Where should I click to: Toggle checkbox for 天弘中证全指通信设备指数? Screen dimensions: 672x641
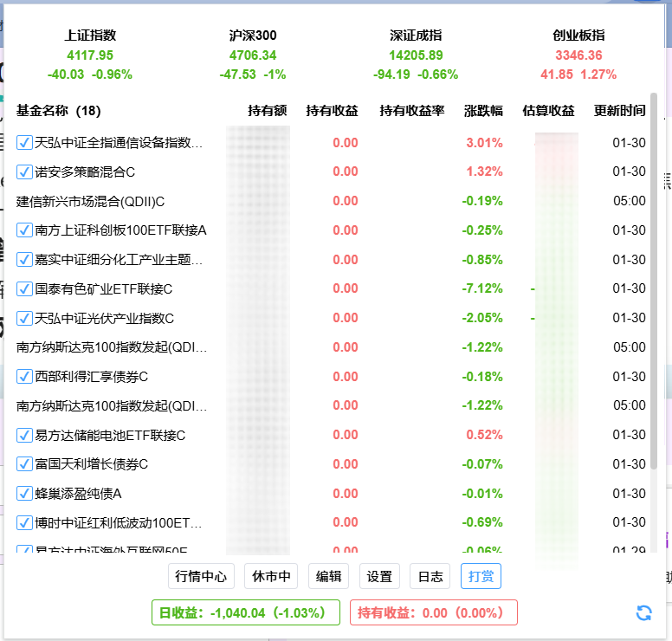(24, 142)
